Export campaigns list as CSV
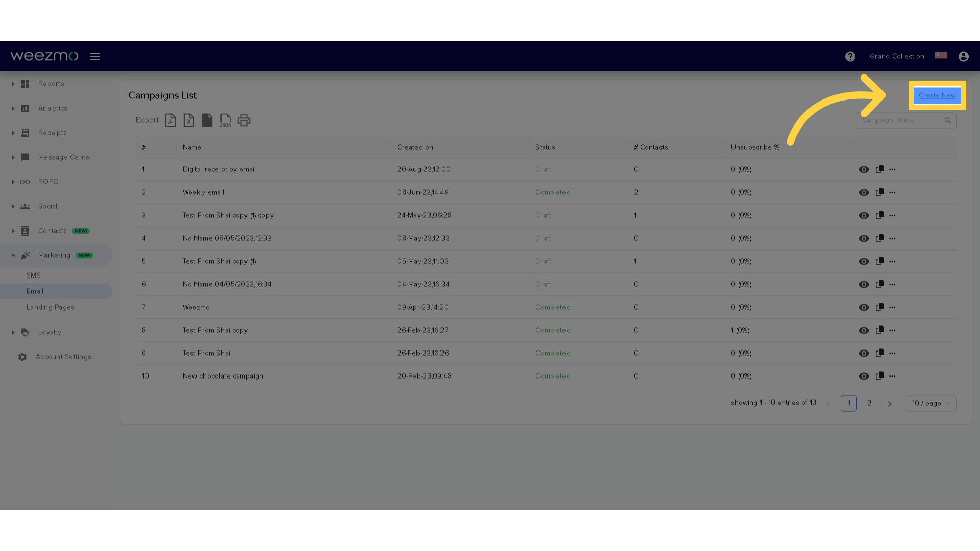This screenshot has width=980, height=551. [207, 120]
